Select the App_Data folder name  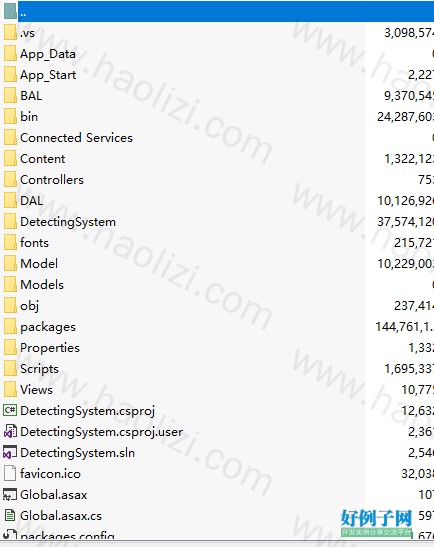click(x=48, y=54)
